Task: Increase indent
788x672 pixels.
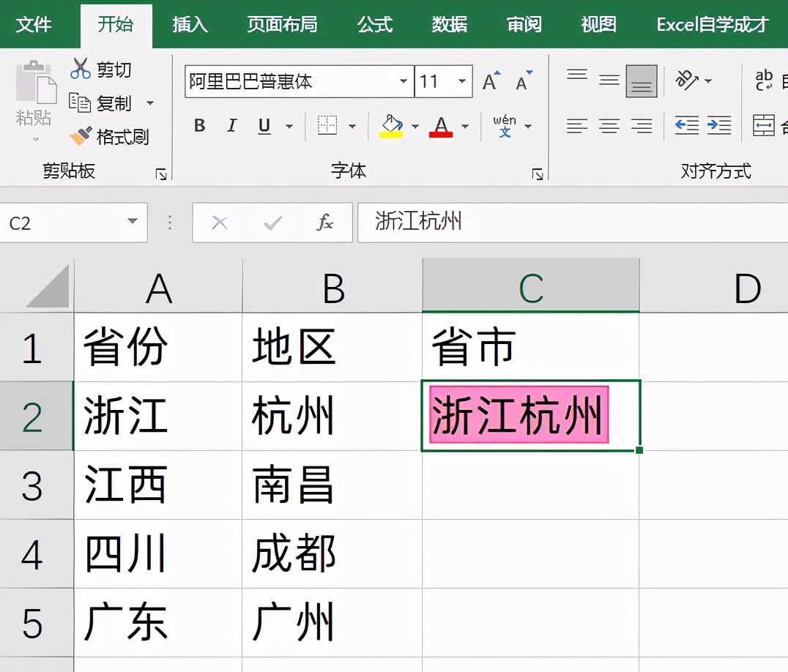Action: [719, 126]
